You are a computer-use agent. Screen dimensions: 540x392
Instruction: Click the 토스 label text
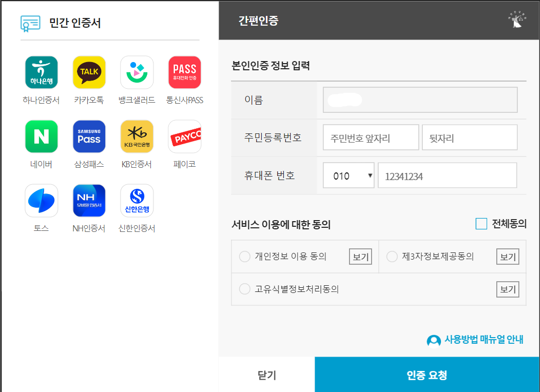[x=41, y=228]
